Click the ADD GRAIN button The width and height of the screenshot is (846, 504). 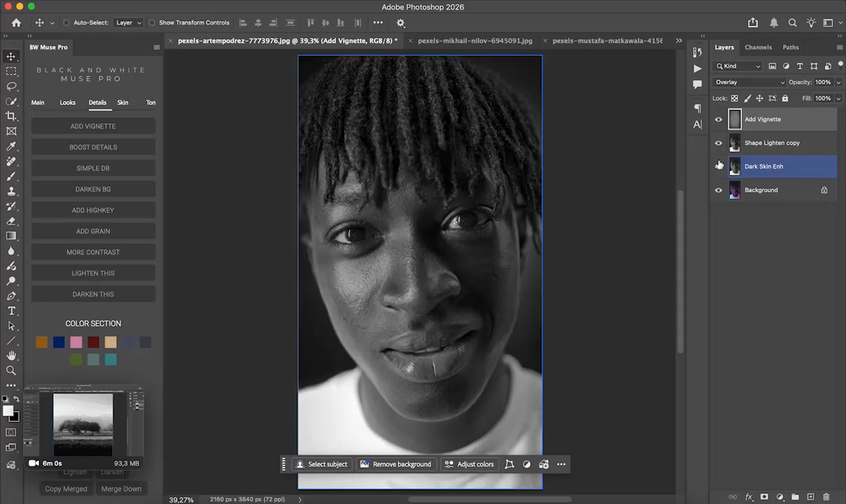93,232
